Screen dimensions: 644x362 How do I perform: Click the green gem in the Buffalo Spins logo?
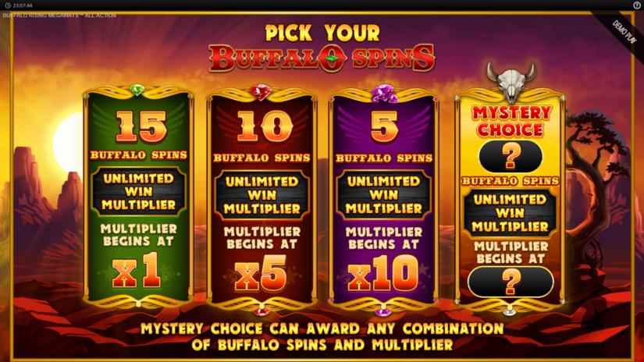coord(332,59)
